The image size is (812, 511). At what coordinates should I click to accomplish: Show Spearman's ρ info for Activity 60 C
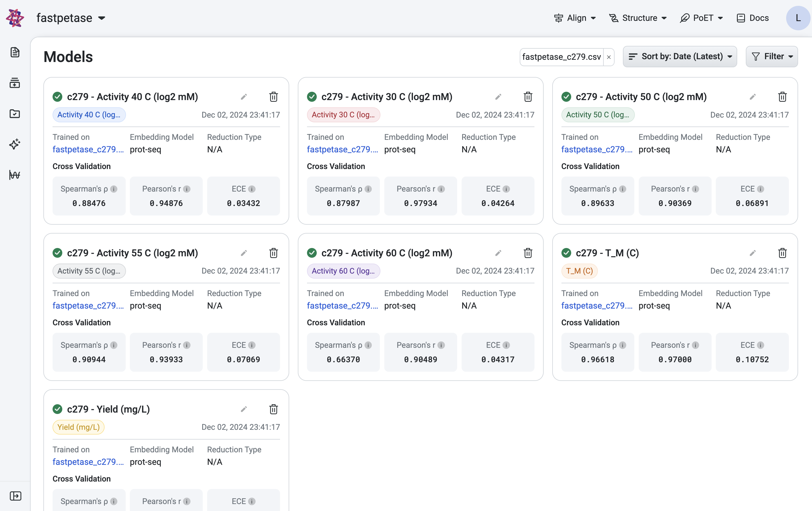point(368,345)
